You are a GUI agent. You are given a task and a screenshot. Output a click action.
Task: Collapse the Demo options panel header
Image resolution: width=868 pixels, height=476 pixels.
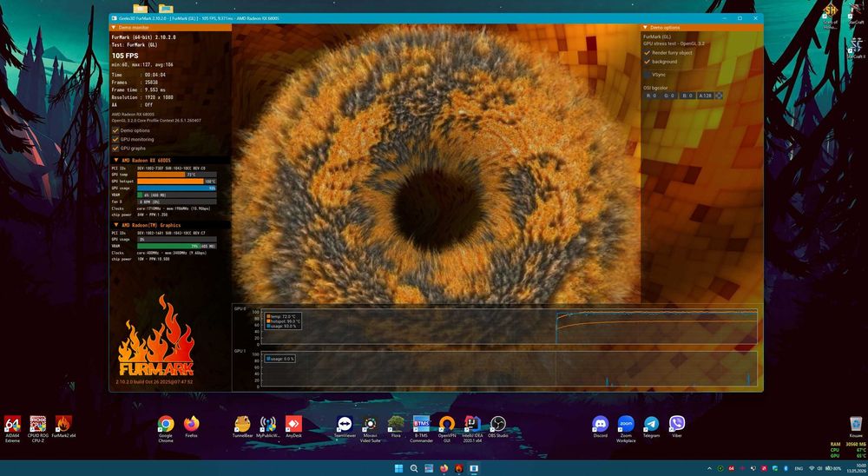(701, 27)
